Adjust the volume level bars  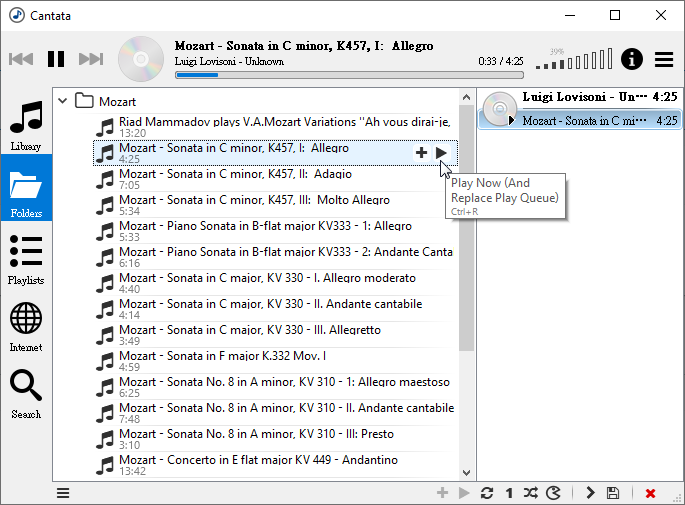tap(574, 59)
